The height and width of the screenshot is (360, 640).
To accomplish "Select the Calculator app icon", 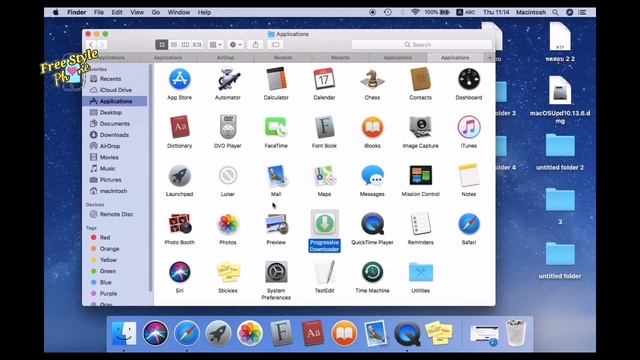I will point(276,79).
